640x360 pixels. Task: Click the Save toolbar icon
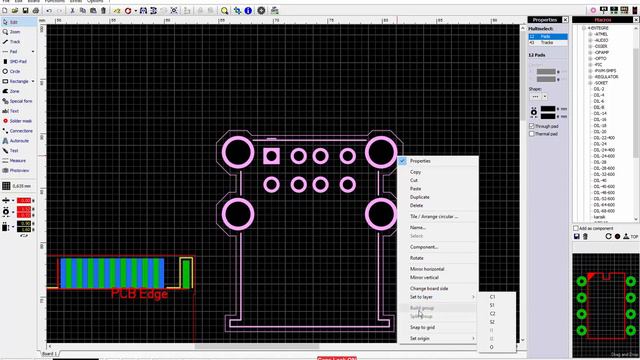point(25,11)
